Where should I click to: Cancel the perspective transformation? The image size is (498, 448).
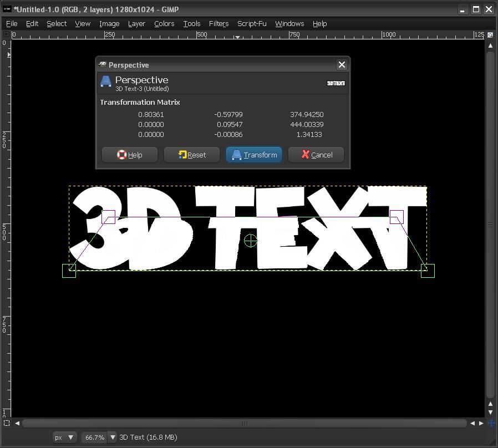point(316,155)
